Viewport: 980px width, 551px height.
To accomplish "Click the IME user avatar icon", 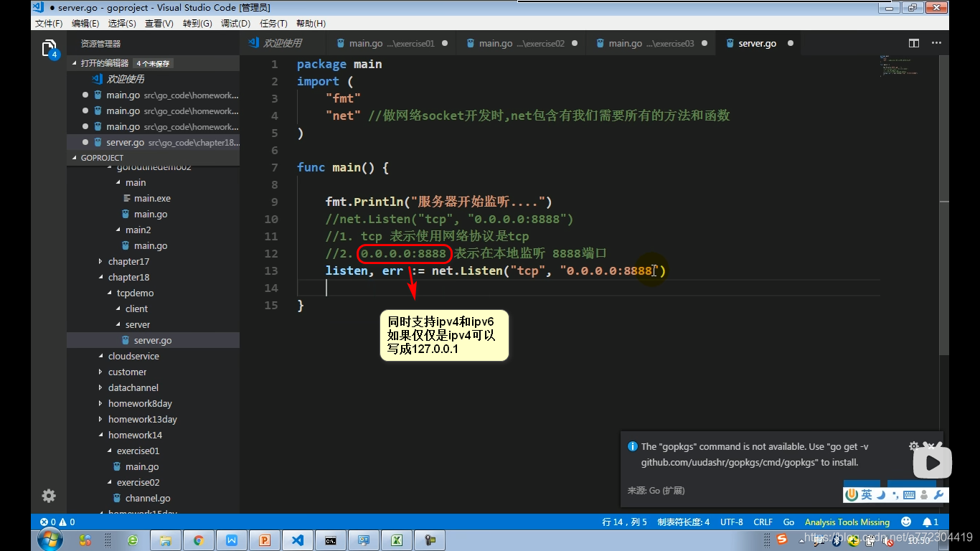I will coord(923,494).
